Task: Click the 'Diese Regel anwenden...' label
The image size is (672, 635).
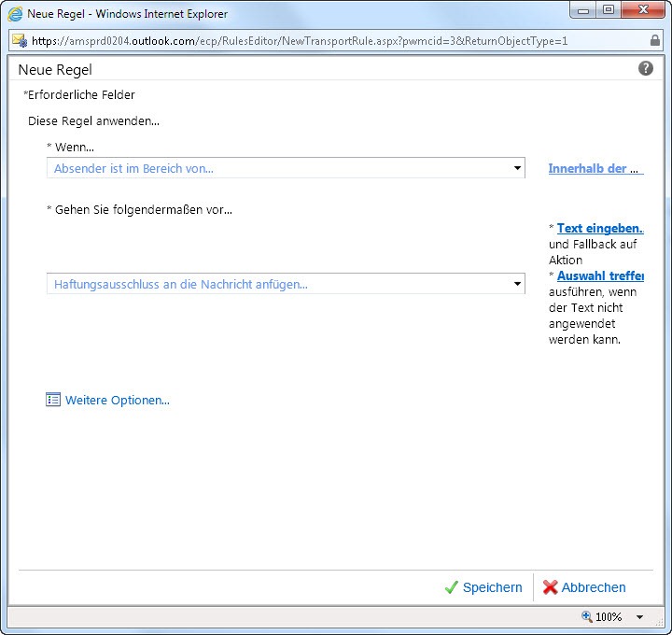Action: (x=93, y=120)
